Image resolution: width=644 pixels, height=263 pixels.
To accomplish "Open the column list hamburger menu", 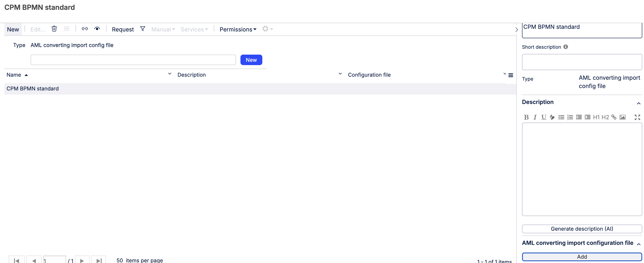I will point(511,75).
